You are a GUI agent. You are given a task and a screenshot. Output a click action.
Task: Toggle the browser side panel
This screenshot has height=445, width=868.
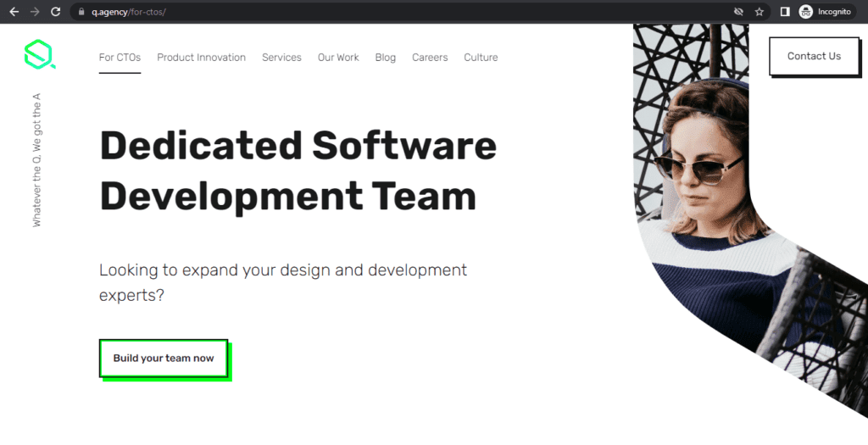(x=785, y=12)
